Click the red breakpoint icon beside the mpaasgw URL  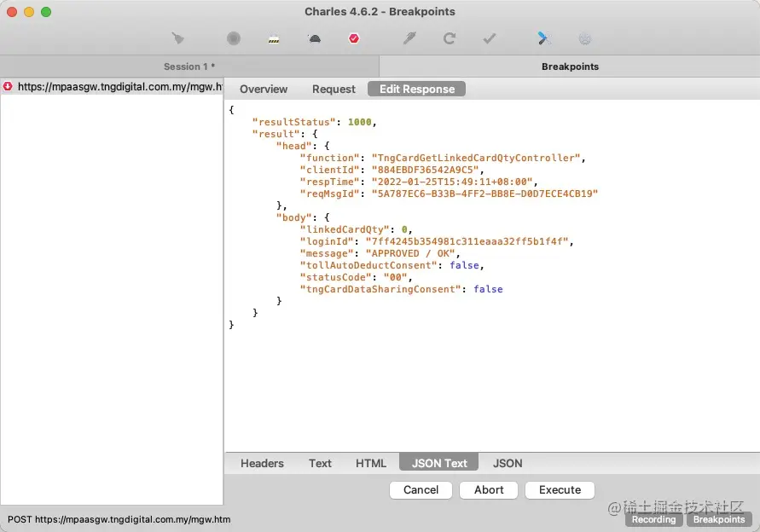pyautogui.click(x=8, y=86)
